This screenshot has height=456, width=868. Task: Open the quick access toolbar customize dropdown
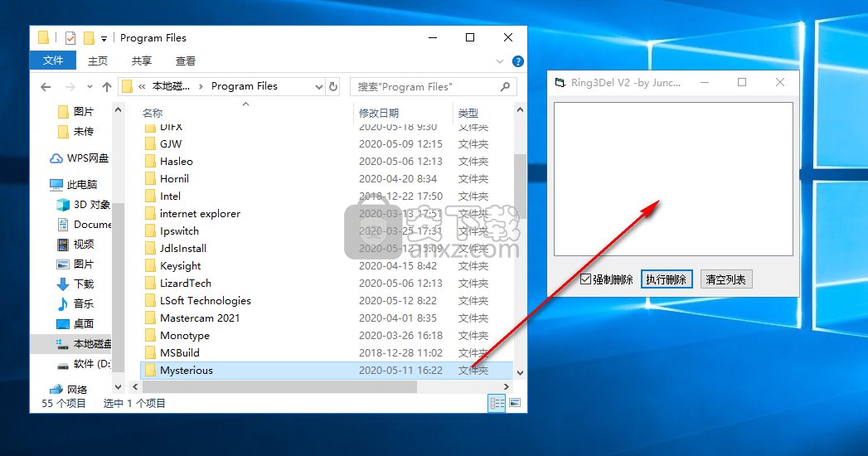tap(104, 39)
